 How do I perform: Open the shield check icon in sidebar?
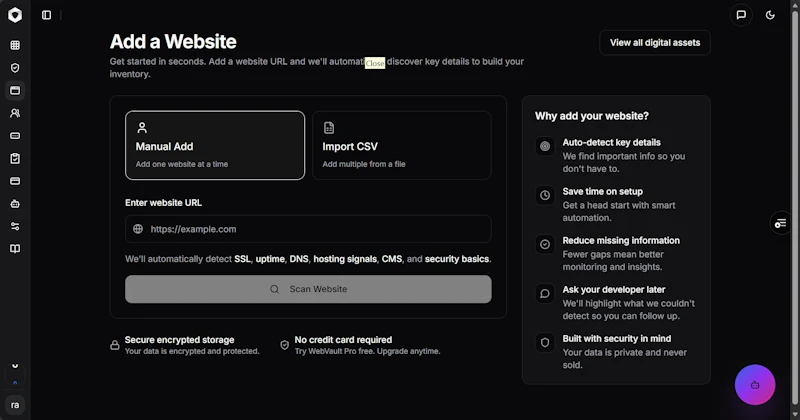coord(15,68)
